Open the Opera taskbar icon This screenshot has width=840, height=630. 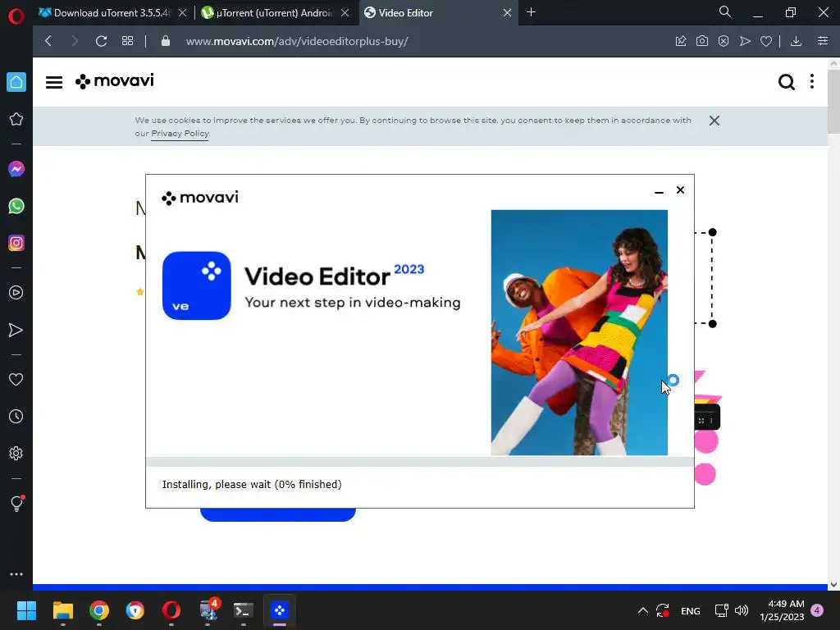coord(171,610)
